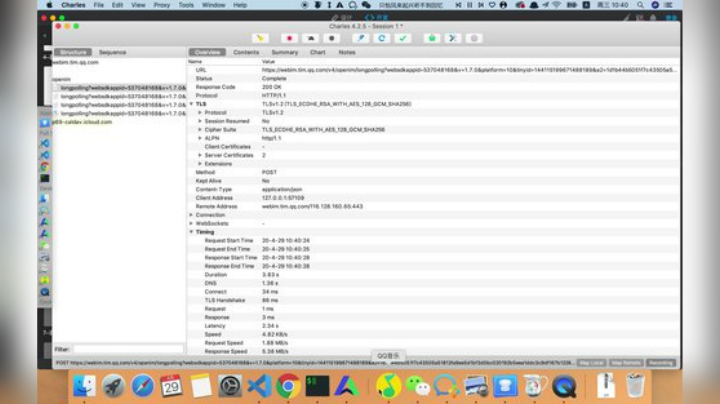Open the Notes tab
Viewport: 720px width, 404px height.
pos(347,52)
